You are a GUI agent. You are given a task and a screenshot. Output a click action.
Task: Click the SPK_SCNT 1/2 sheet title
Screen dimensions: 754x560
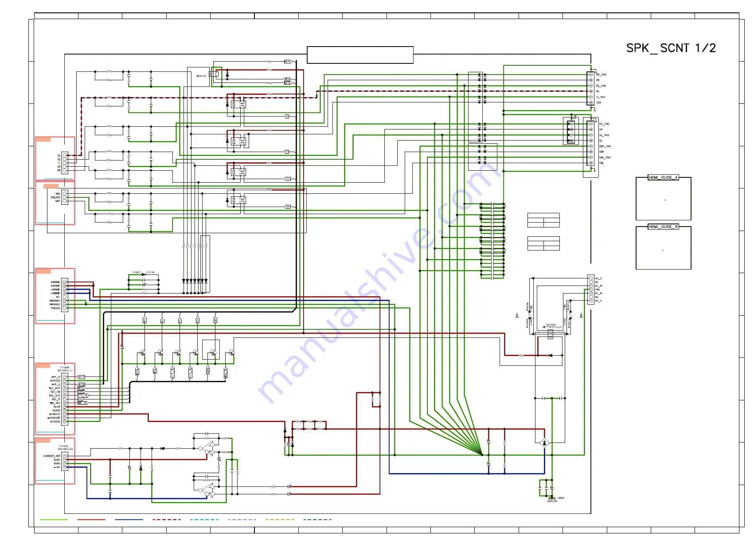(671, 48)
